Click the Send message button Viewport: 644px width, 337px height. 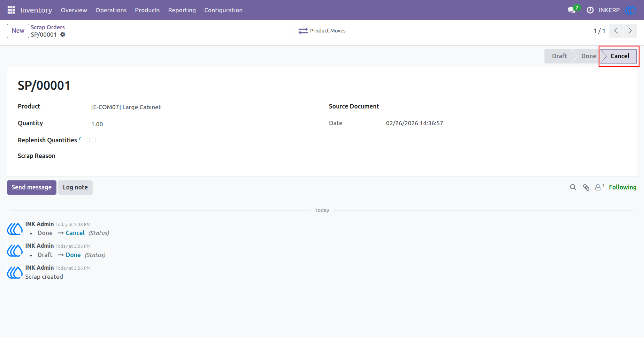click(32, 187)
